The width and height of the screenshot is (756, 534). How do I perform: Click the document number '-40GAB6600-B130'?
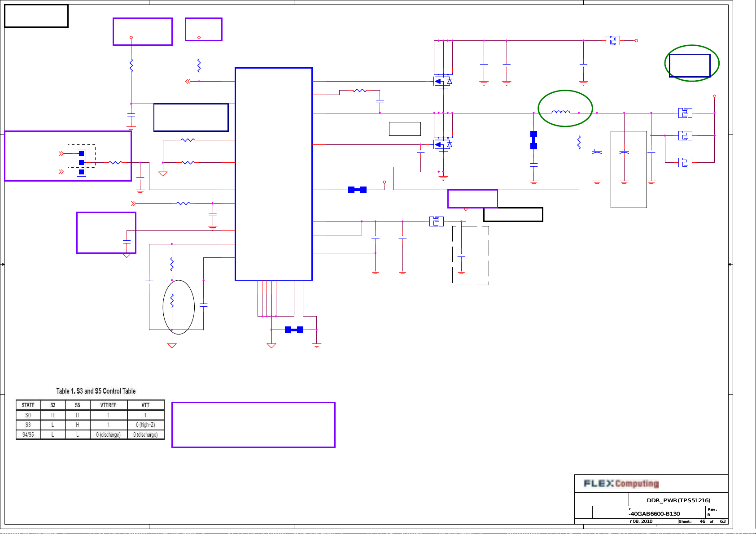point(655,514)
